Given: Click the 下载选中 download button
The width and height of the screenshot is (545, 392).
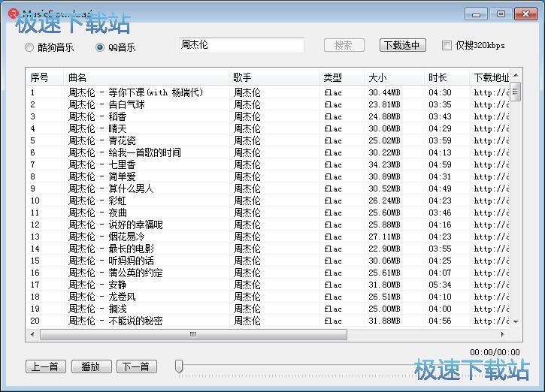Looking at the screenshot, I should (x=402, y=45).
